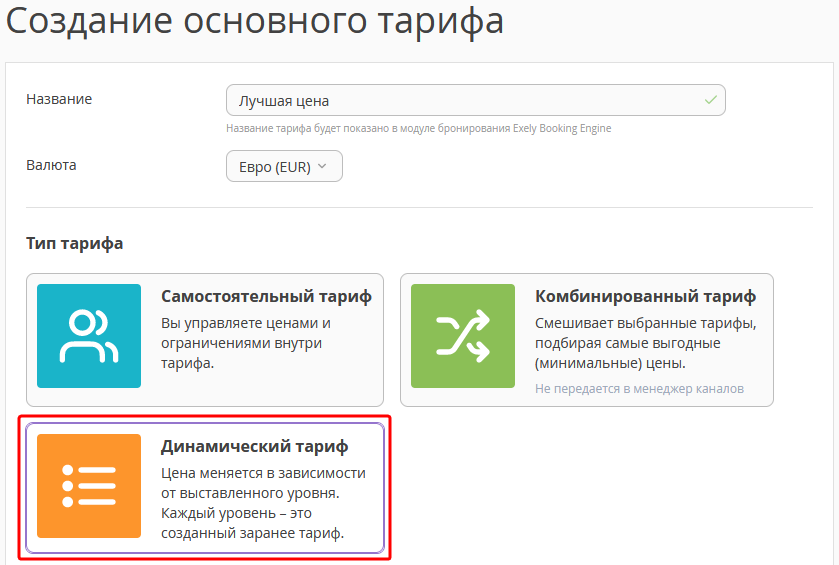This screenshot has height=565, width=839.
Task: Click the green Комбинированный тариф shuffle icon
Action: [463, 336]
